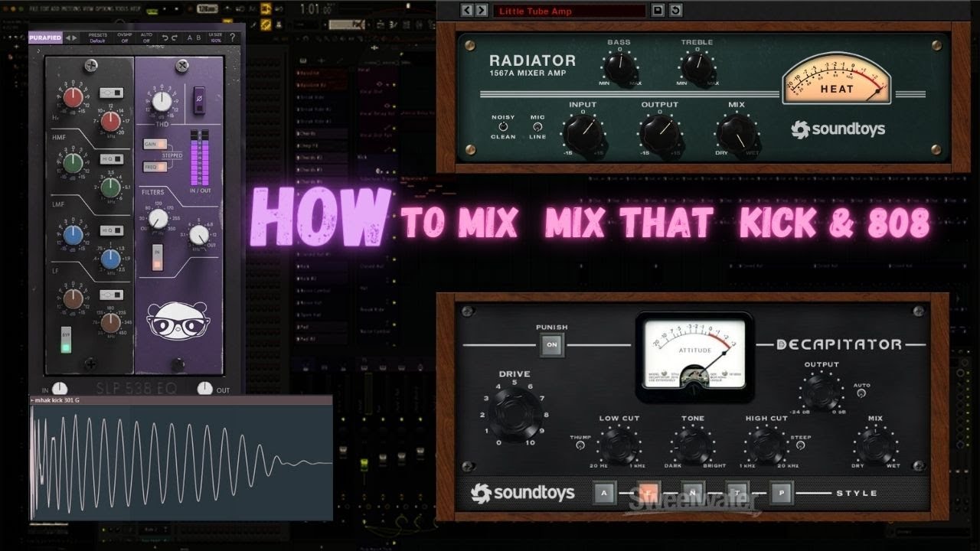Toggle the THUMP switch near Low Cut
Screen dimensions: 980x551
pos(580,445)
